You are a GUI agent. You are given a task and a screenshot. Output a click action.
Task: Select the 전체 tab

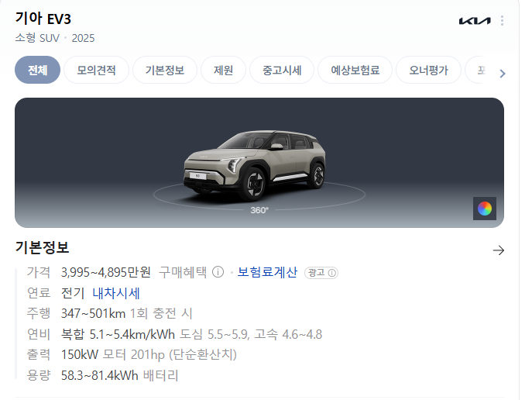point(37,70)
